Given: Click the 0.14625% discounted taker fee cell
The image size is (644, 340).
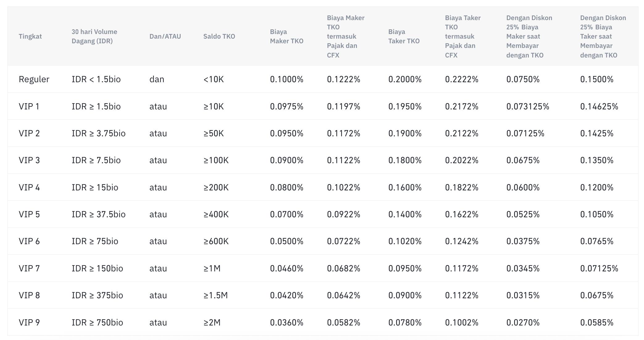Looking at the screenshot, I should coord(599,106).
